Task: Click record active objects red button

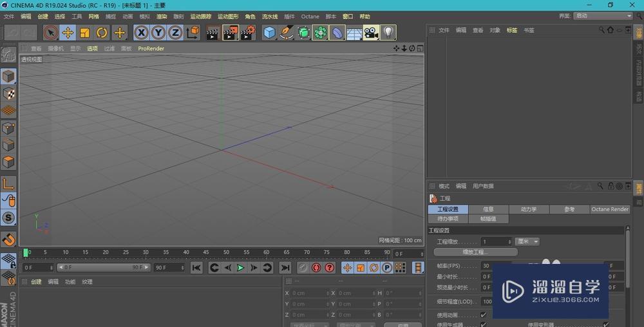Action: click(x=316, y=268)
